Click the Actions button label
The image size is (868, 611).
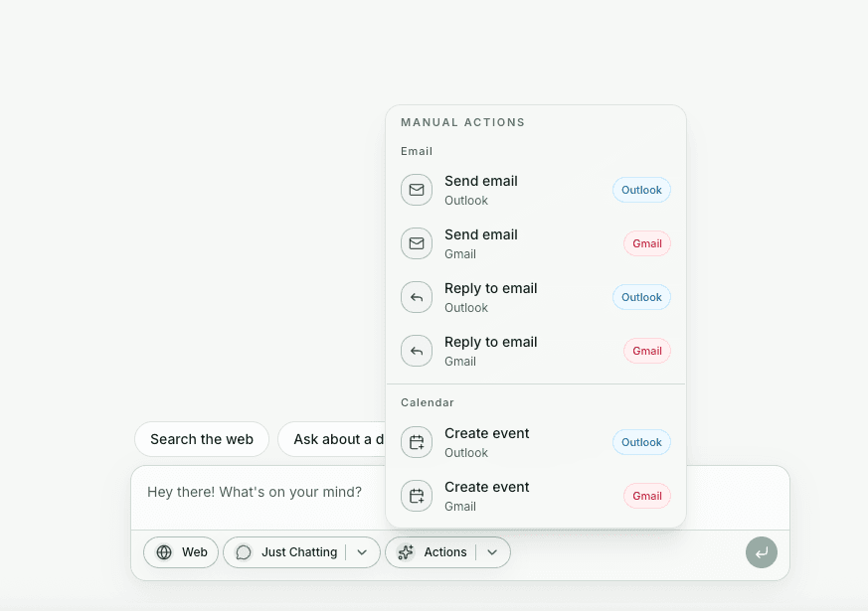[445, 551]
